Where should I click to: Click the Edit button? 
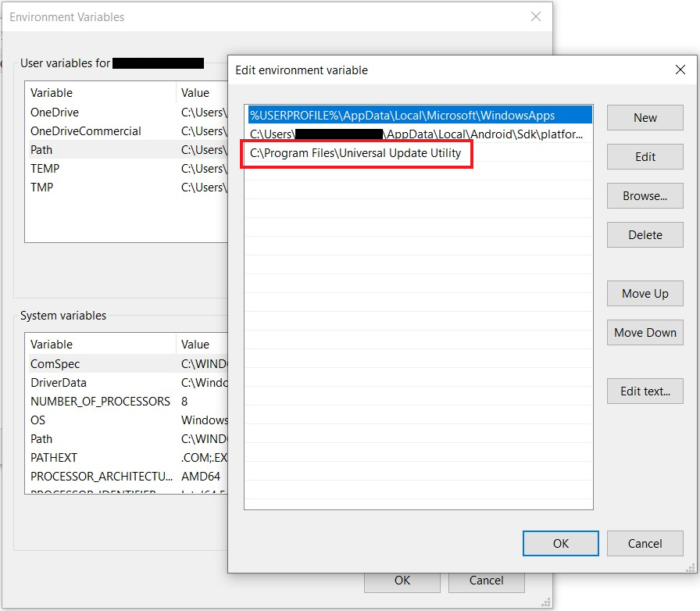pyautogui.click(x=645, y=156)
